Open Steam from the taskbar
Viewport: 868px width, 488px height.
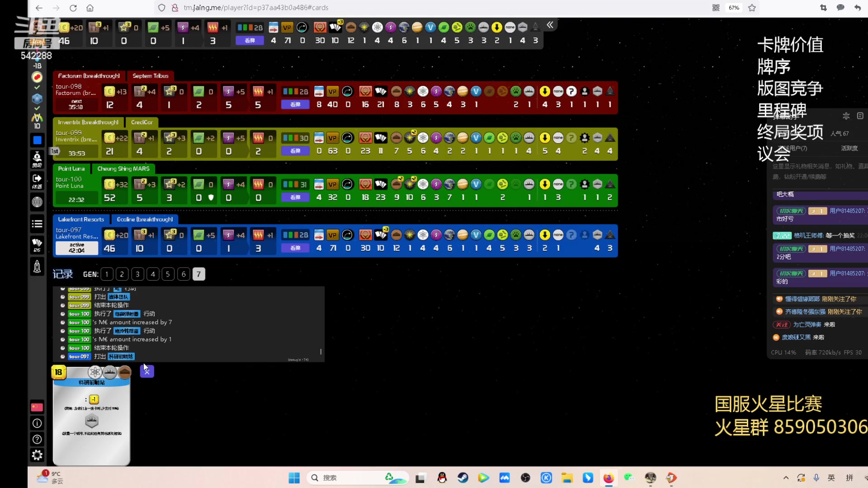pos(462,478)
